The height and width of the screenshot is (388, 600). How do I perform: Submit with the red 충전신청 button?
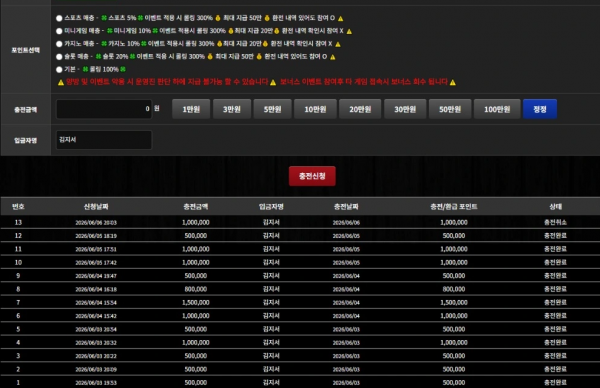312,176
